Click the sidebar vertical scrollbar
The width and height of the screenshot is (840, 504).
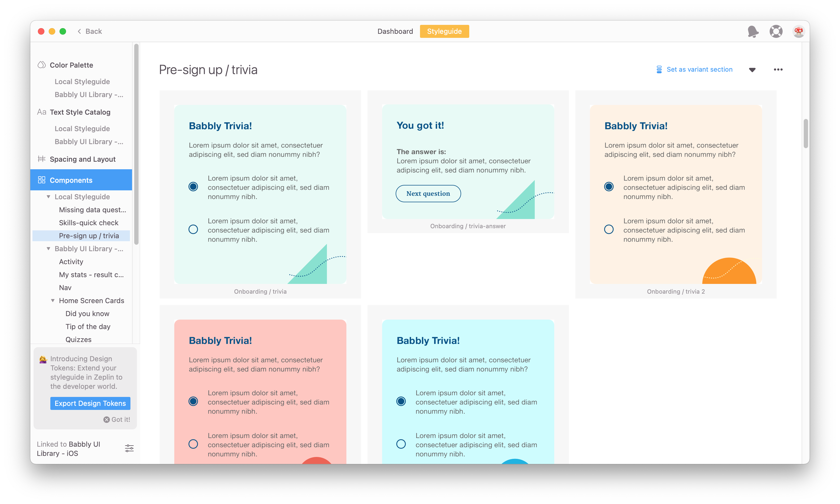[136, 144]
